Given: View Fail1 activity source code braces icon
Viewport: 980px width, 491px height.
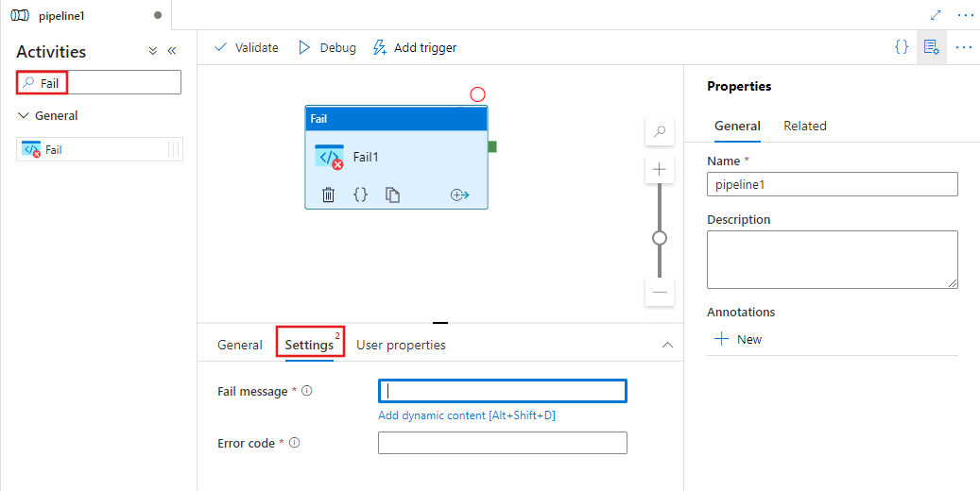Looking at the screenshot, I should pos(360,195).
